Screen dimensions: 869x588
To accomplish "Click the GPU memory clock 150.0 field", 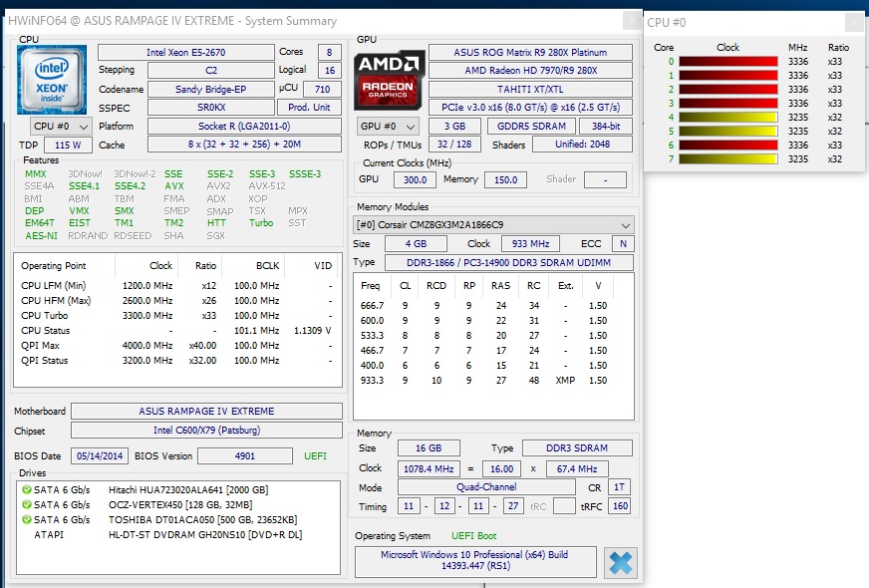I will 506,180.
